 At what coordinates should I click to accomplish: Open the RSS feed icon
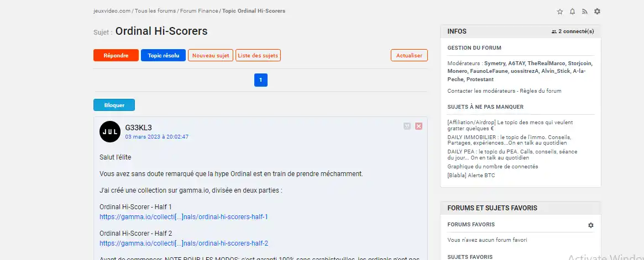coord(584,12)
